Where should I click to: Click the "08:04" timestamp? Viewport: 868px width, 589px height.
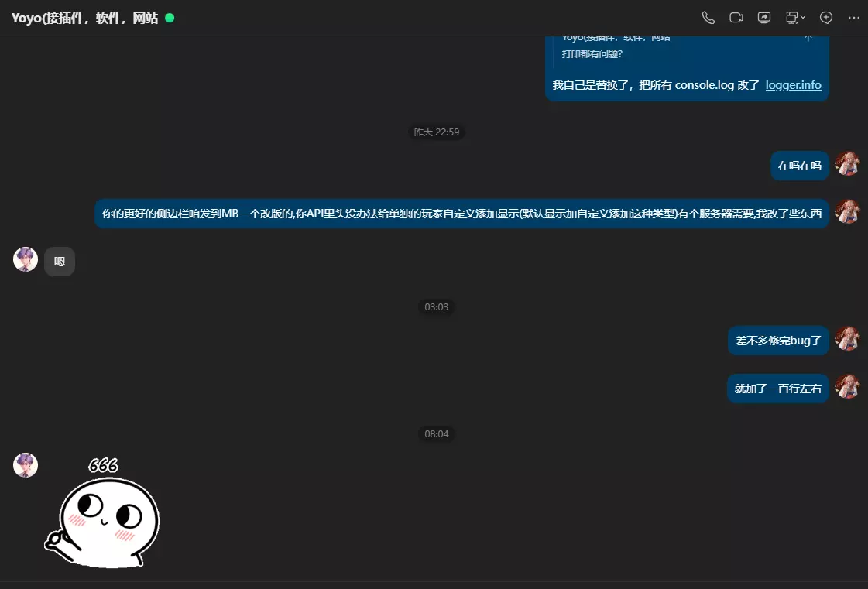click(437, 434)
